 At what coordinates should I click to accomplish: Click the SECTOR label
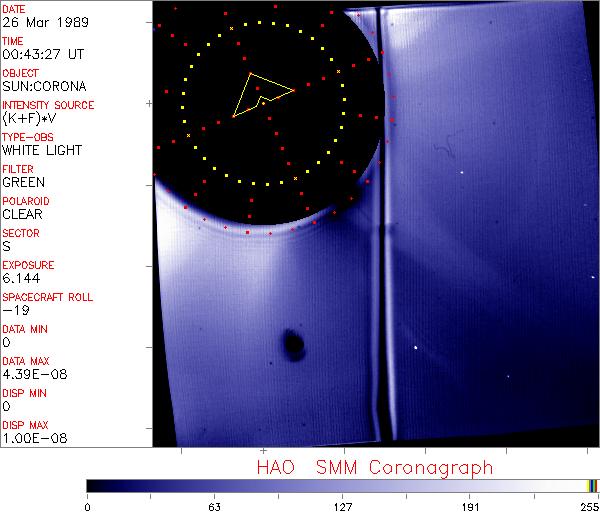[21, 233]
